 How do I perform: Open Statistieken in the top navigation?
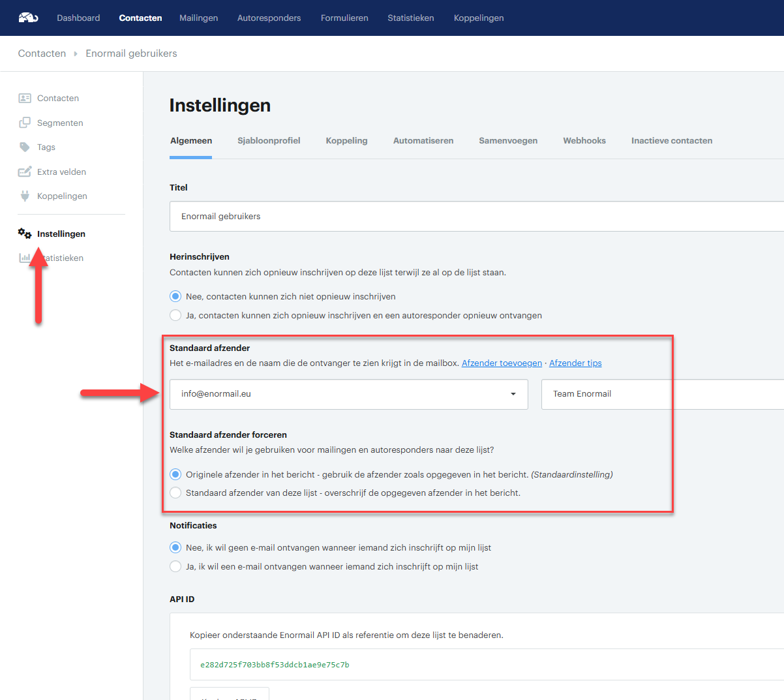411,18
